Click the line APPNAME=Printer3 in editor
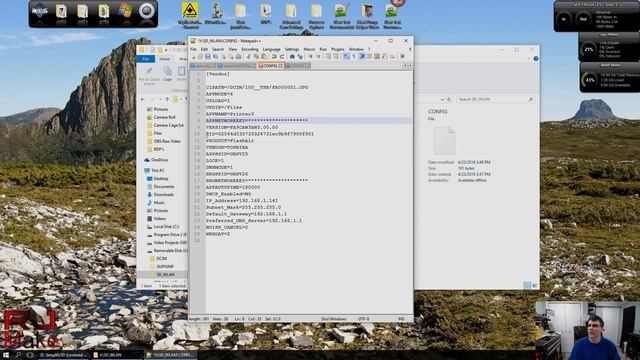Screen dimensions: 640x360 (x=230, y=114)
